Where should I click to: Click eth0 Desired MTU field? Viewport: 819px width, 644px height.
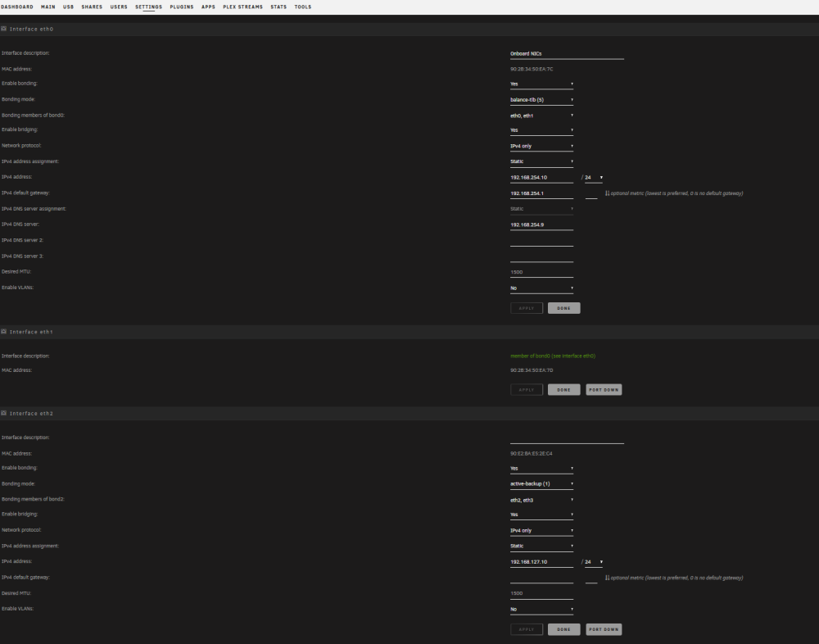click(x=541, y=272)
